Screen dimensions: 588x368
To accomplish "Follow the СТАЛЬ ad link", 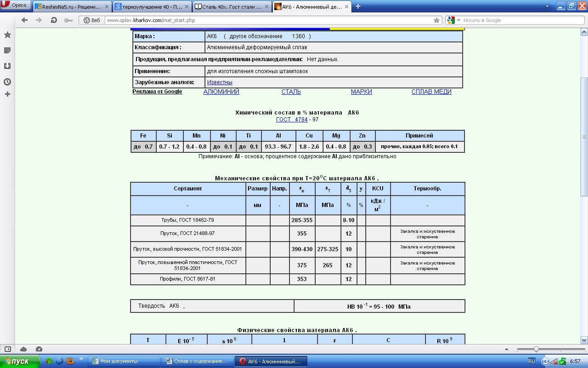I will 291,92.
